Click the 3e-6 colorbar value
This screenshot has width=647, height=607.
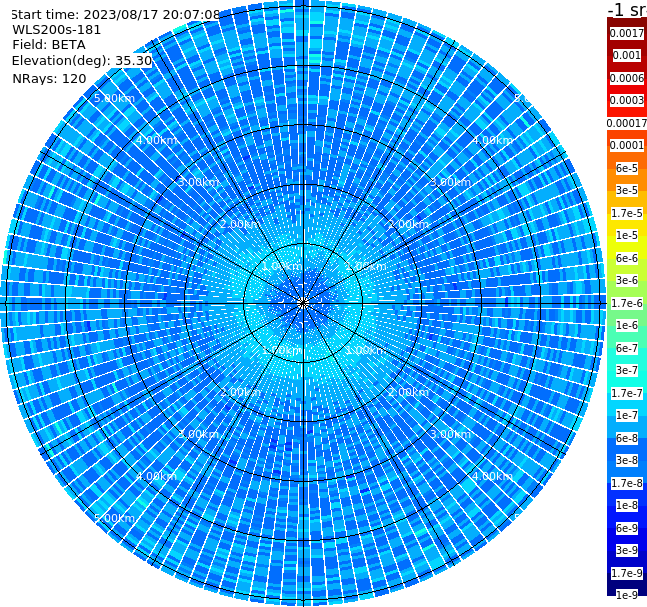pos(627,280)
